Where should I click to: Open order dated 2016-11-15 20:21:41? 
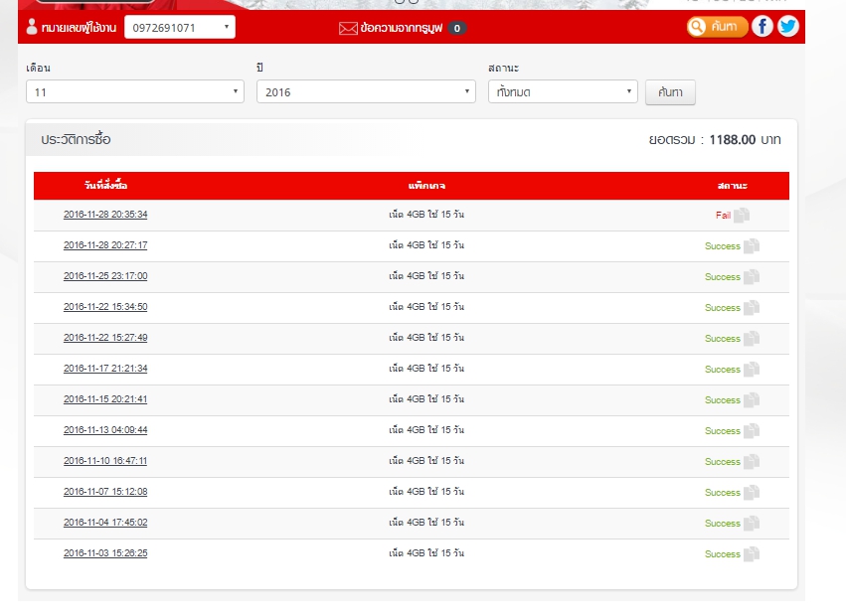click(x=105, y=398)
